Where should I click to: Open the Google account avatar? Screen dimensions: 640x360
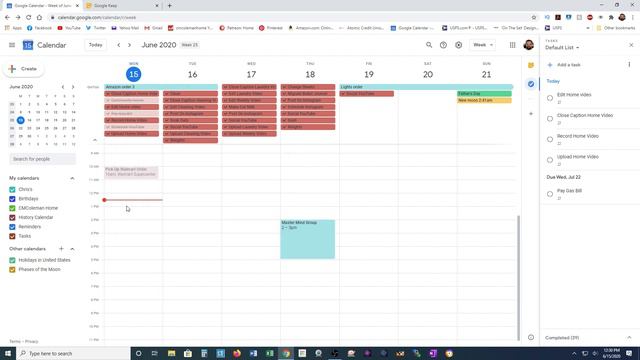(529, 45)
